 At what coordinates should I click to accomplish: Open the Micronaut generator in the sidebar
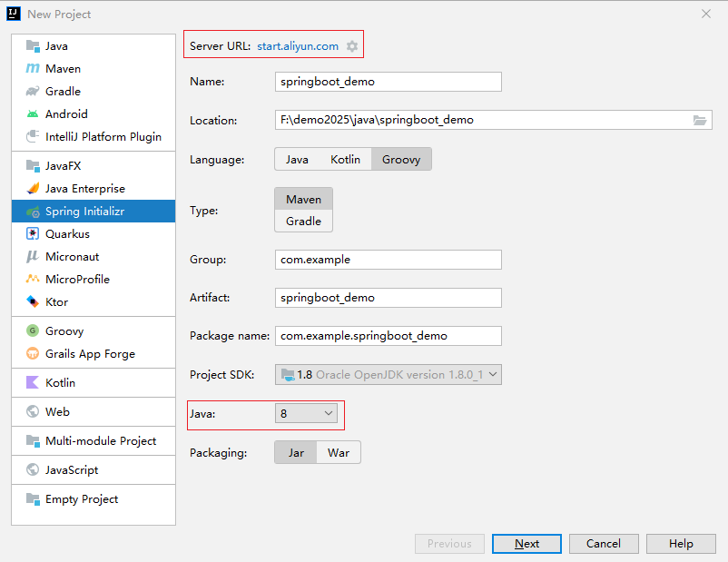click(x=93, y=257)
